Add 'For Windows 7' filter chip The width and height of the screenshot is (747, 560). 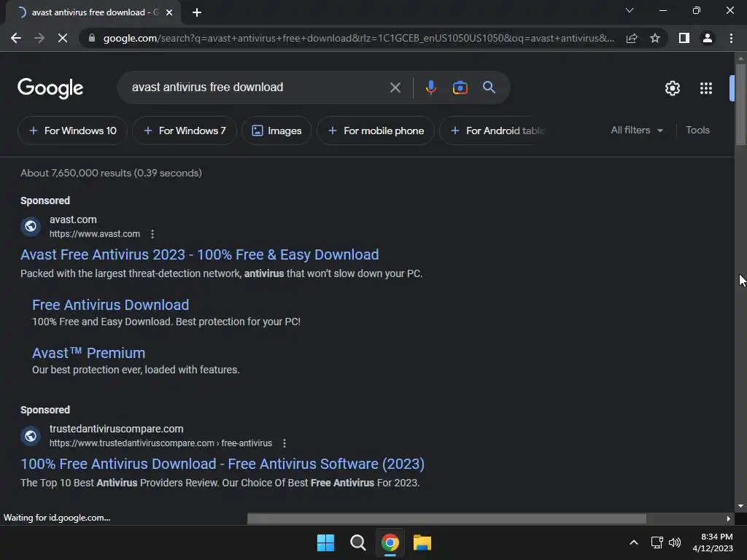(185, 131)
